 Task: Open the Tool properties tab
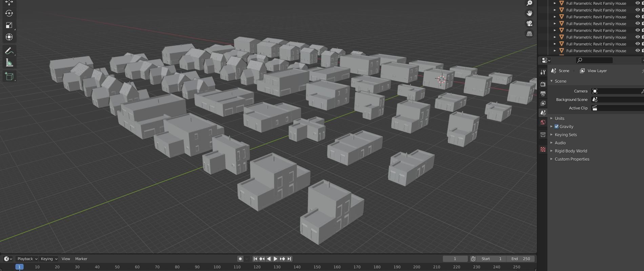pyautogui.click(x=543, y=72)
